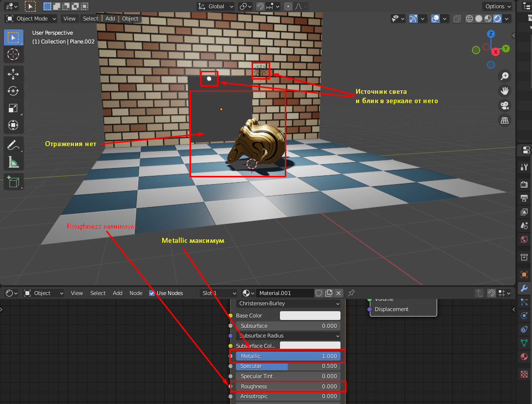Screen dimensions: 532x404
Task: Open the Scene properties tab
Action: click(x=524, y=226)
